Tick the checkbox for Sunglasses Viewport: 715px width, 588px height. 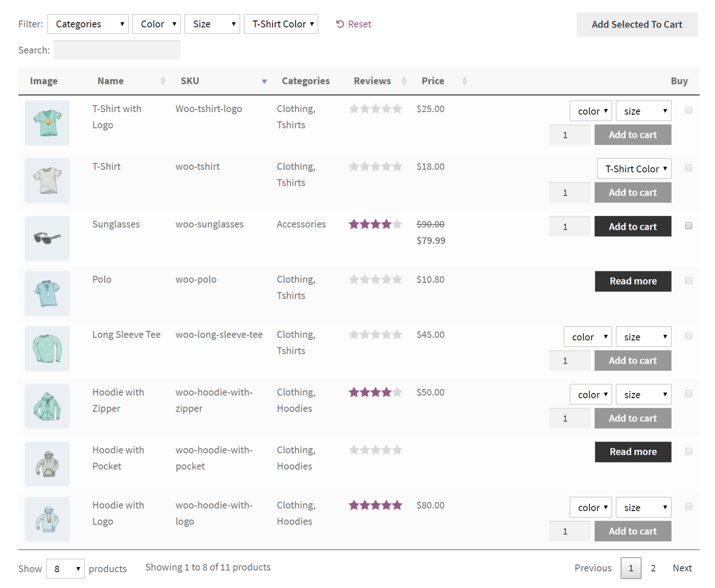[688, 226]
